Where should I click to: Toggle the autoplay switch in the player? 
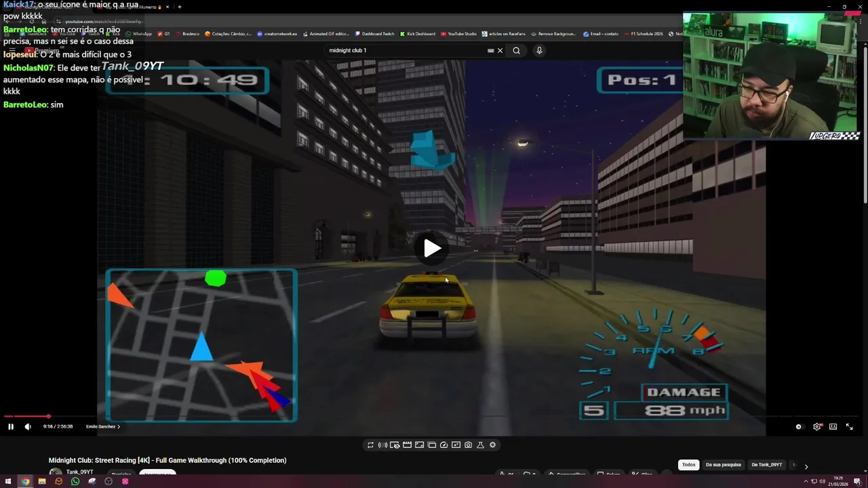(x=799, y=426)
